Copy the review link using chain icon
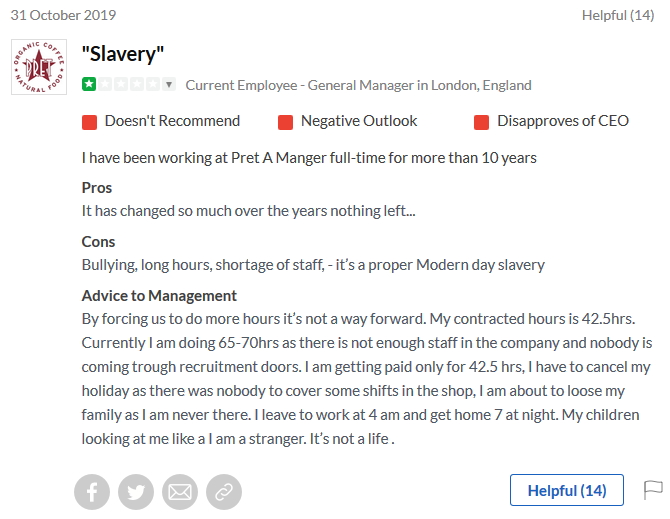The image size is (670, 519). [x=224, y=492]
